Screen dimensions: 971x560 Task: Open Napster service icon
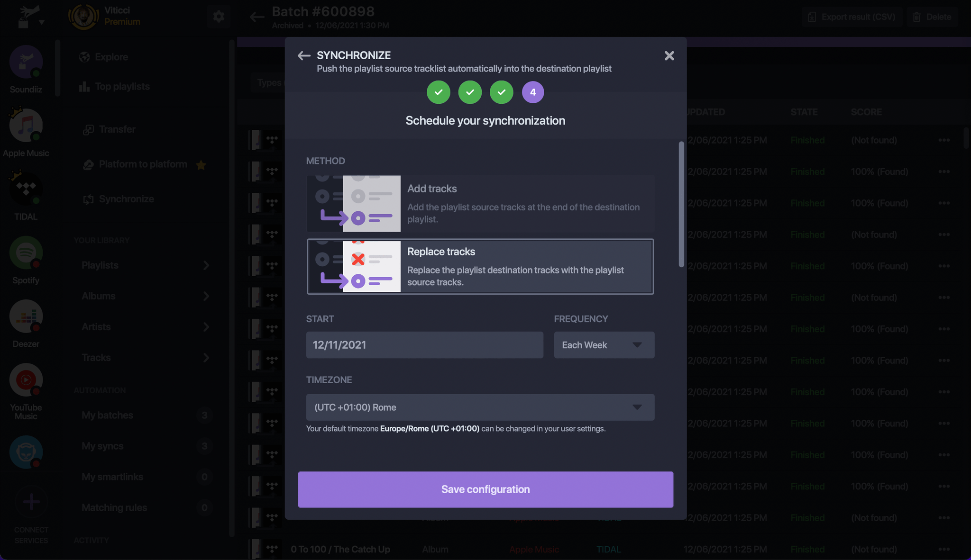[26, 452]
